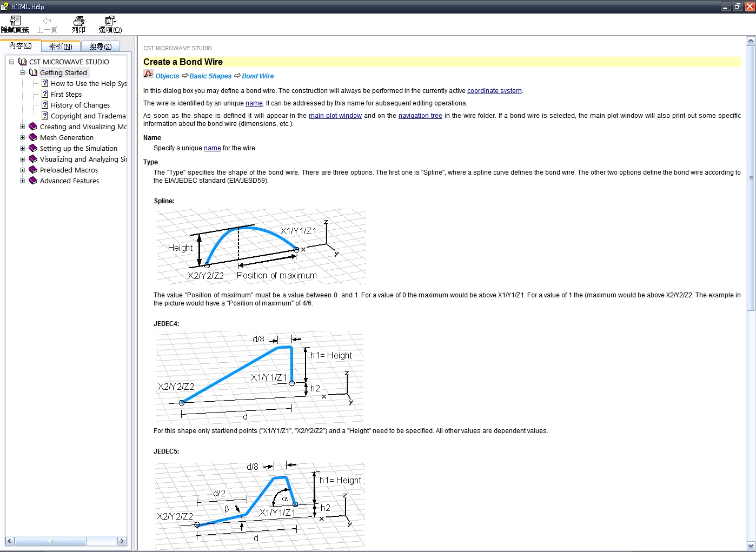
Task: Expand Creating and Visualizing Models node
Action: (22, 127)
